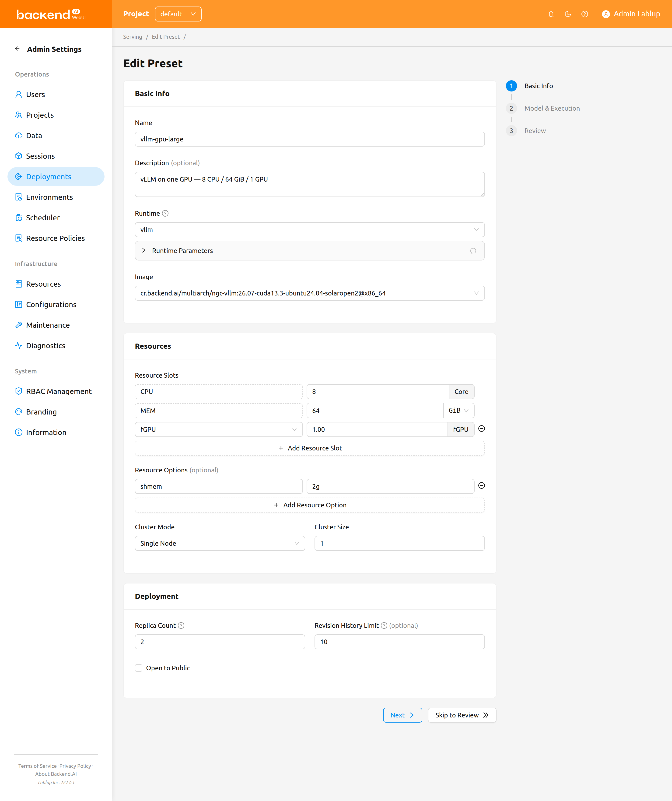The height and width of the screenshot is (801, 672).
Task: Click the Sessions cube icon
Action: tap(18, 156)
